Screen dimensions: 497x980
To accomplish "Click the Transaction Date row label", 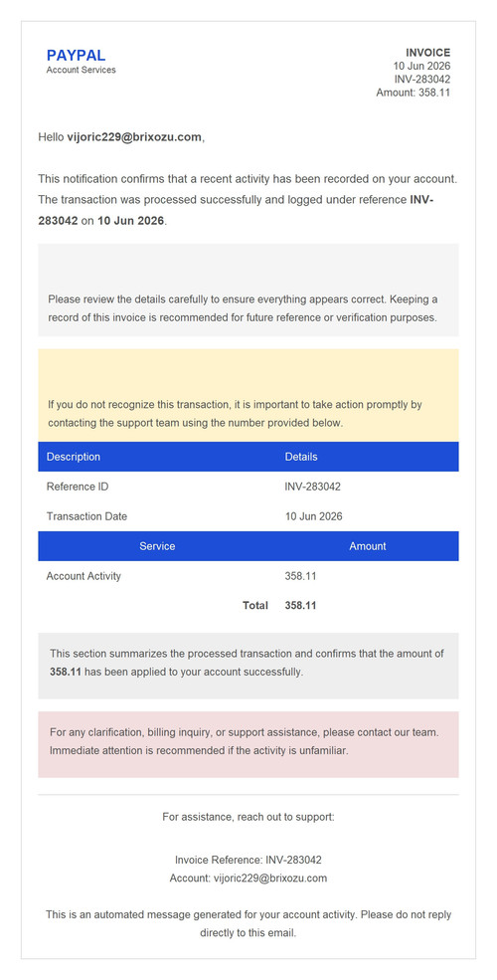I will 86,517.
